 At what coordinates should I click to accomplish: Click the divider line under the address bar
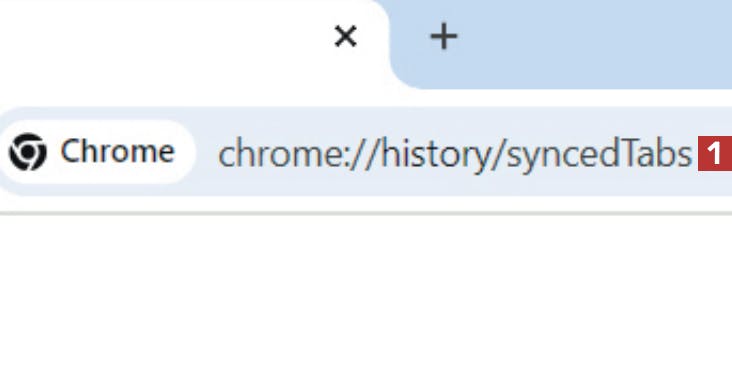pyautogui.click(x=366, y=213)
